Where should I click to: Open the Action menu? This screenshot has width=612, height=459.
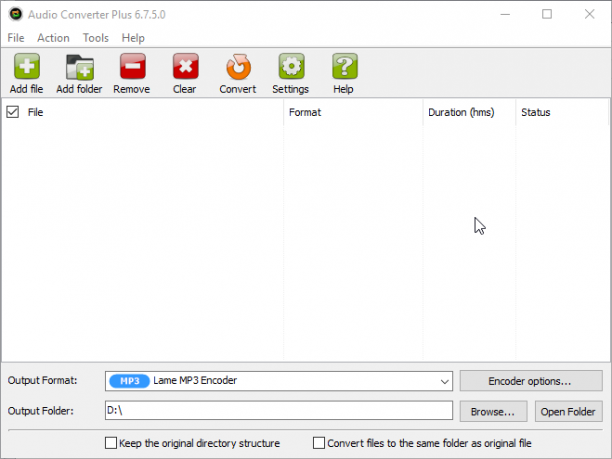coord(53,38)
